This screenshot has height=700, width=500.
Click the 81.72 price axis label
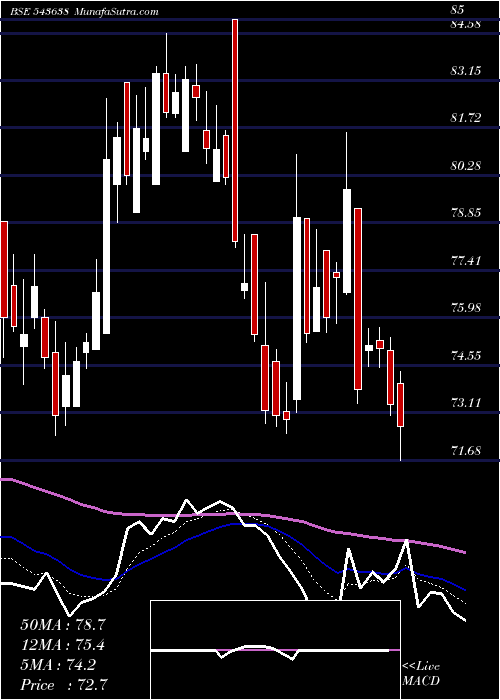[466, 118]
